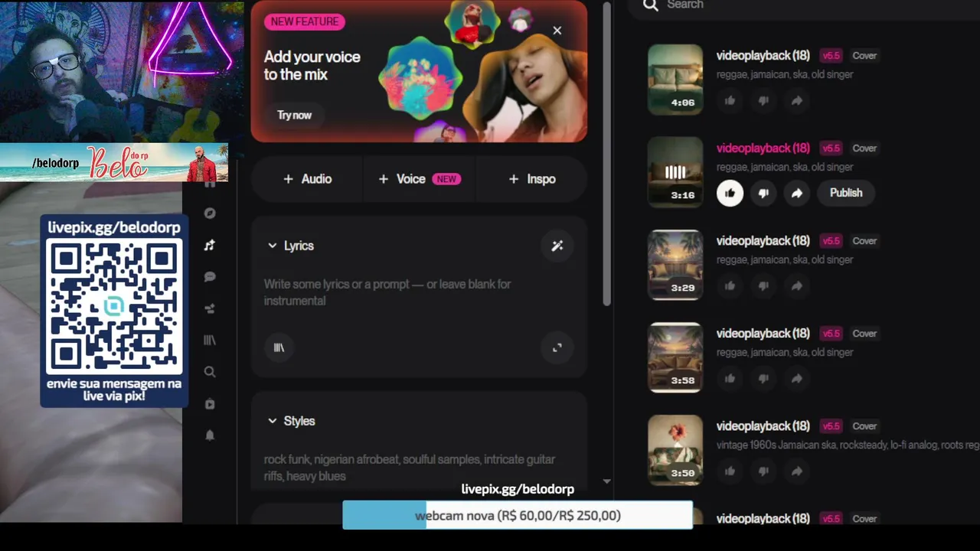Click the /belodorp Belo banner

pos(114,162)
